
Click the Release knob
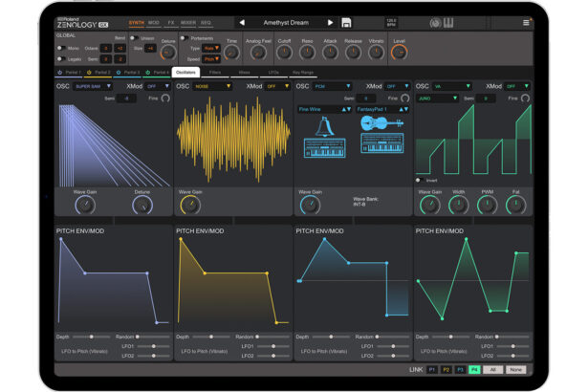point(353,53)
